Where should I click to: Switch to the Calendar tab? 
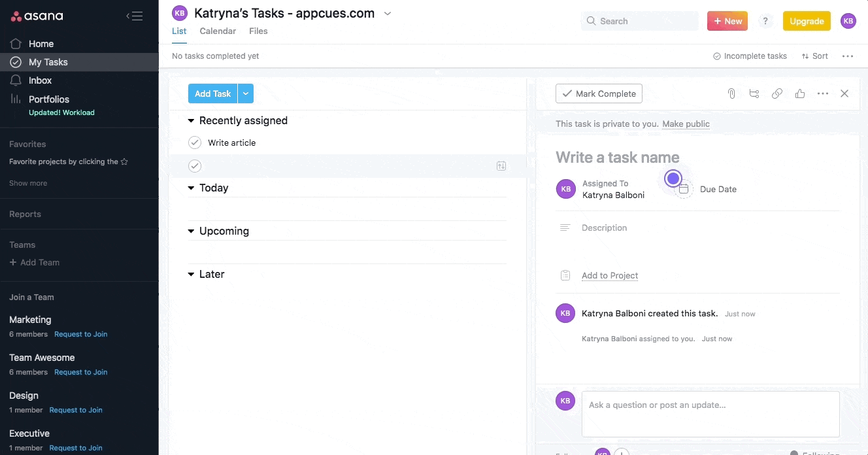pos(218,31)
